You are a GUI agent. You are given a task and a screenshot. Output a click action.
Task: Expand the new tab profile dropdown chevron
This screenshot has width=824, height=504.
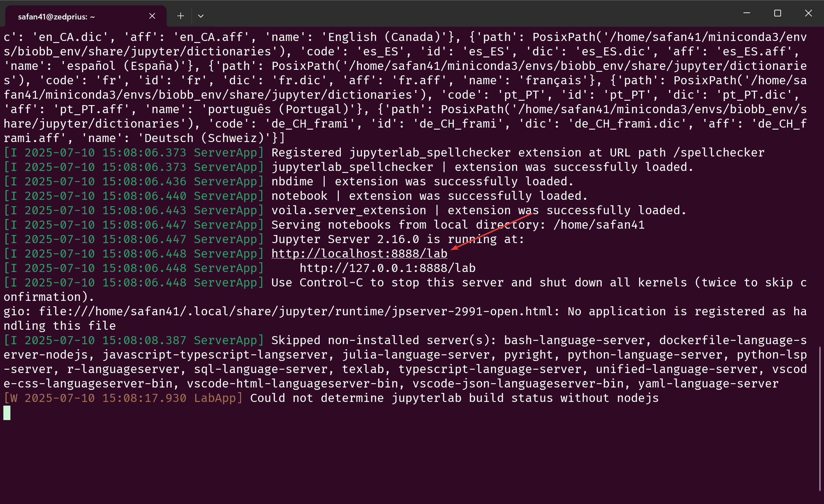[x=201, y=16]
